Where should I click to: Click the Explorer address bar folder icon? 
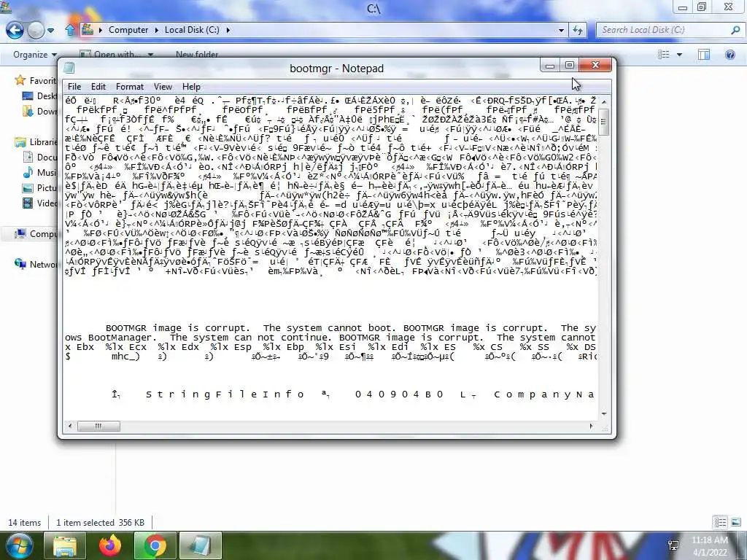(x=88, y=29)
